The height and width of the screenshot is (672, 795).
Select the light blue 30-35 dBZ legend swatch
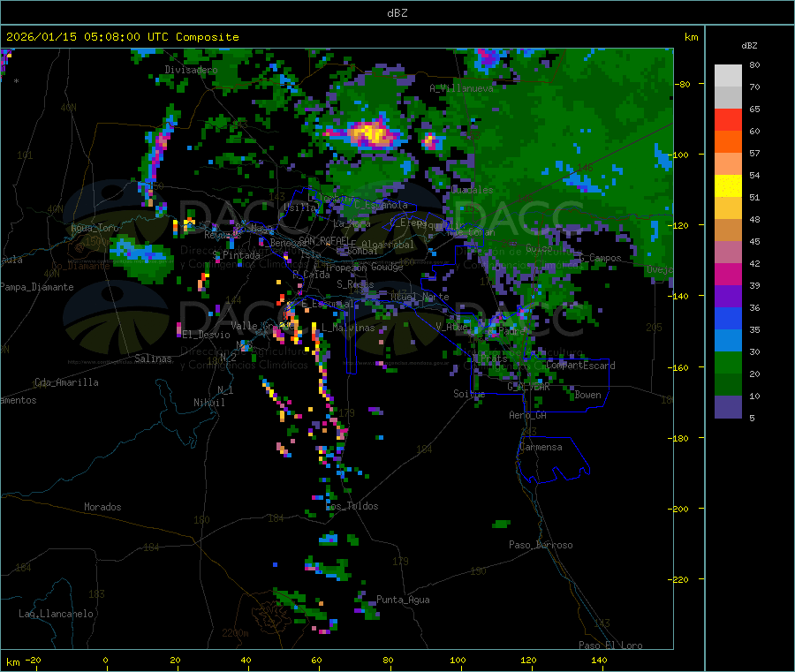[x=728, y=341]
